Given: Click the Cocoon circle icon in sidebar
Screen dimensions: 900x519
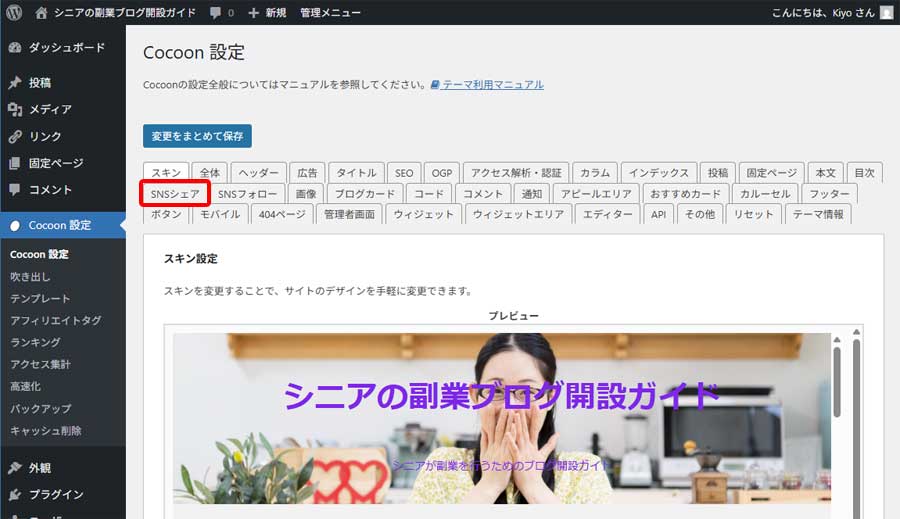Looking at the screenshot, I should pos(15,226).
